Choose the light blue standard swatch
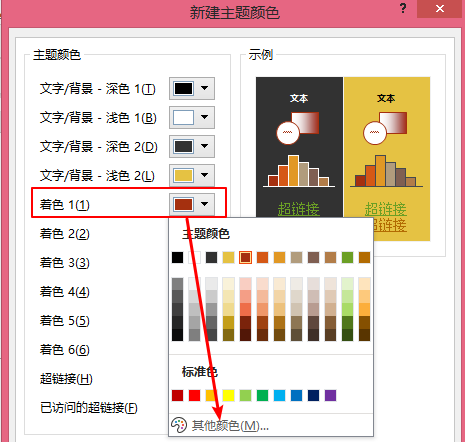The width and height of the screenshot is (465, 442). [279, 395]
